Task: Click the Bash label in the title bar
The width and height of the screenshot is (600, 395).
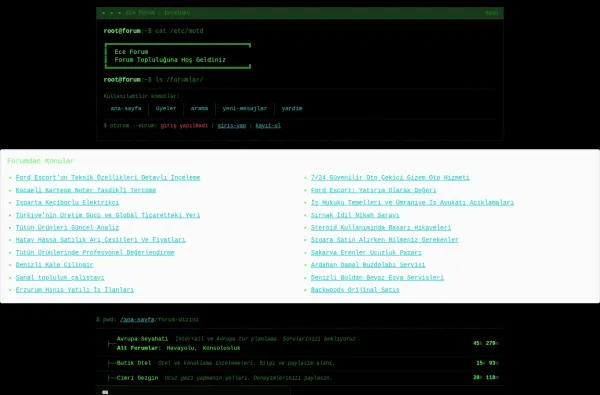Action: (x=492, y=13)
